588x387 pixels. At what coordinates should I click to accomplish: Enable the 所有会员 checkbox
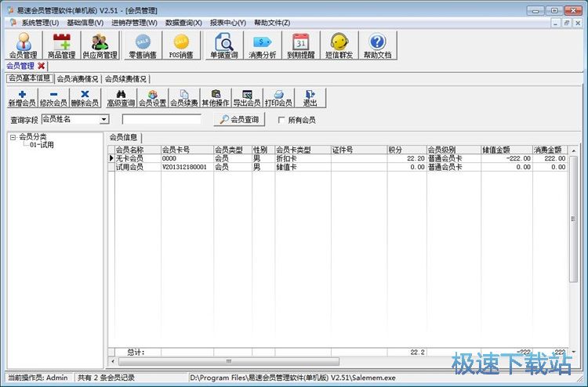click(x=282, y=120)
